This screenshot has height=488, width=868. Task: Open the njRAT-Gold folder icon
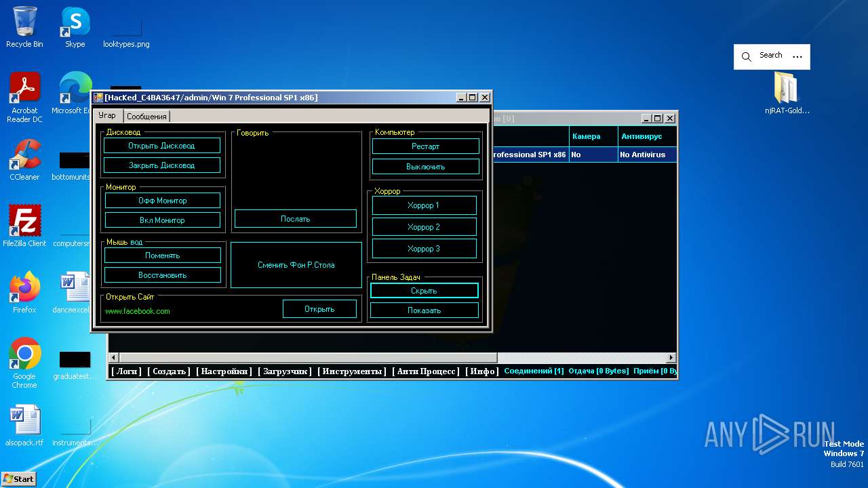(x=787, y=94)
